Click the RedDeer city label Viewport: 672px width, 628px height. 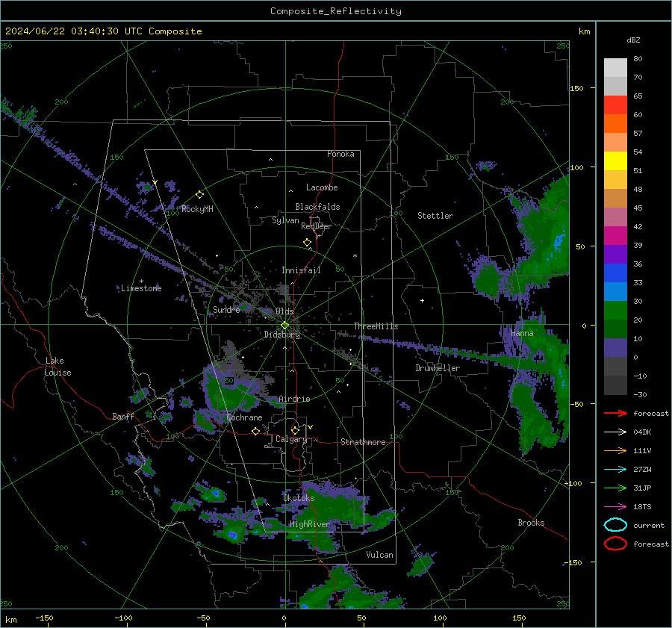pyautogui.click(x=317, y=226)
